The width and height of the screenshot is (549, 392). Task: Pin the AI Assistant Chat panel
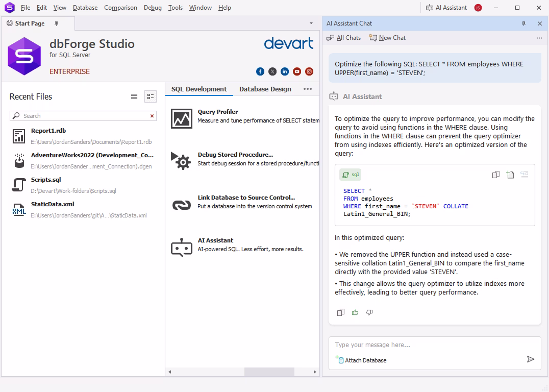point(524,23)
